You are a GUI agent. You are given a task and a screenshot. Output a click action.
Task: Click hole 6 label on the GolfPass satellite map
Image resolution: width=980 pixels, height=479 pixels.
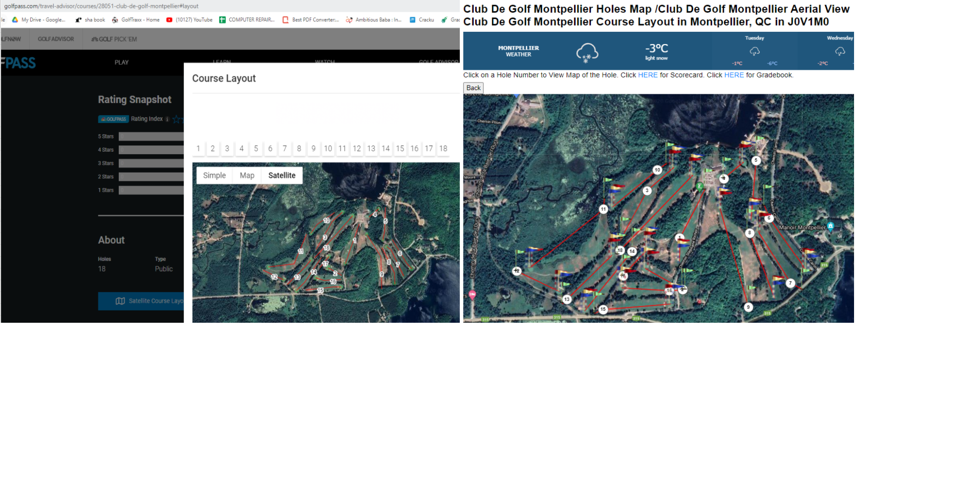pos(400,253)
